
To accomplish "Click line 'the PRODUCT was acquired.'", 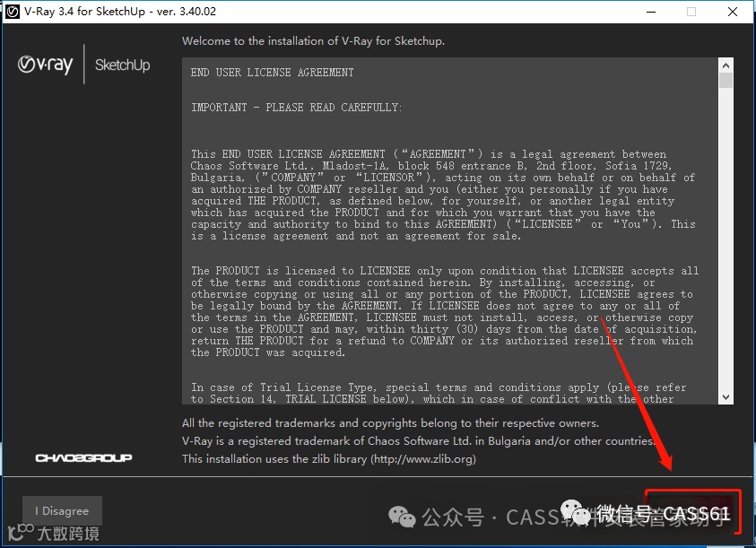I will 268,352.
